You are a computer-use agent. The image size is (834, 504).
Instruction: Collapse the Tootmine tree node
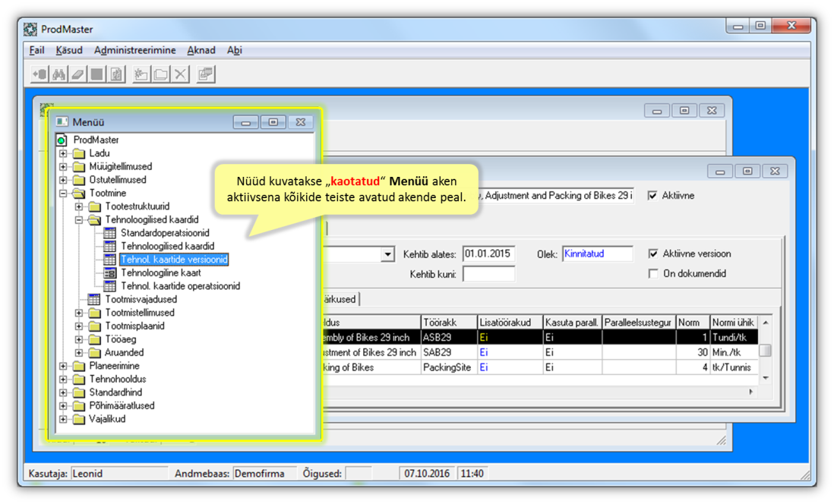[63, 193]
